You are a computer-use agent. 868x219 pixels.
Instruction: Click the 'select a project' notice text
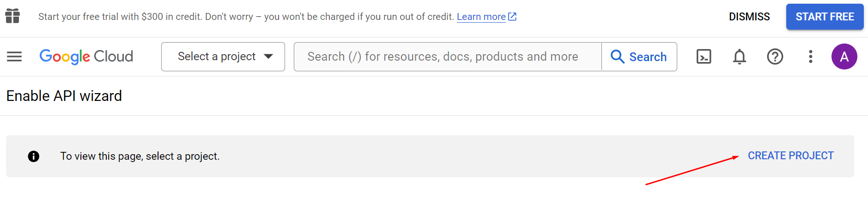tap(140, 156)
